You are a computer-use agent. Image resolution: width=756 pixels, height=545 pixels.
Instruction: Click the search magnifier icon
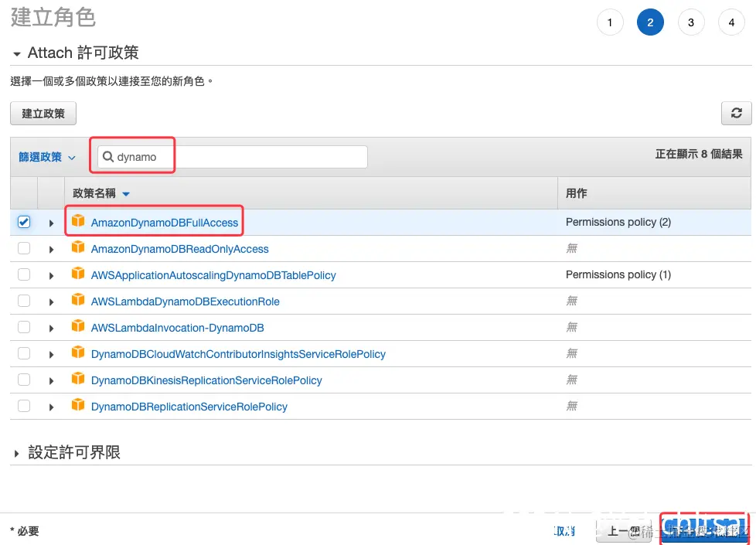tap(108, 157)
